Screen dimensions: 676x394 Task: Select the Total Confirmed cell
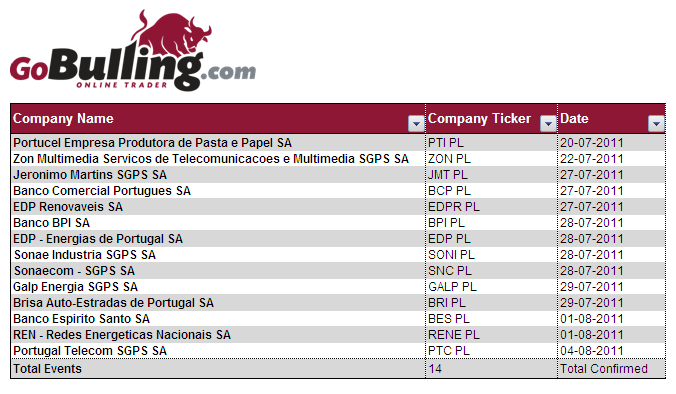pos(611,369)
